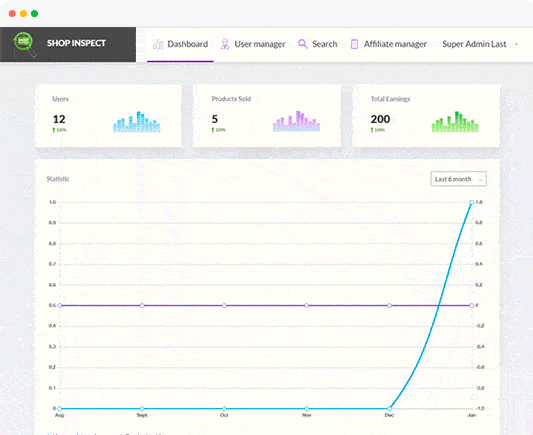Click the Shop Inspect logo icon
Viewport: 533px width, 435px height.
pos(24,44)
